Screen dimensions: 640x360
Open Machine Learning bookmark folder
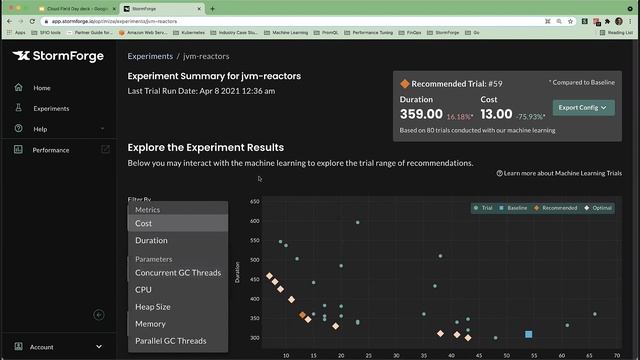click(286, 33)
